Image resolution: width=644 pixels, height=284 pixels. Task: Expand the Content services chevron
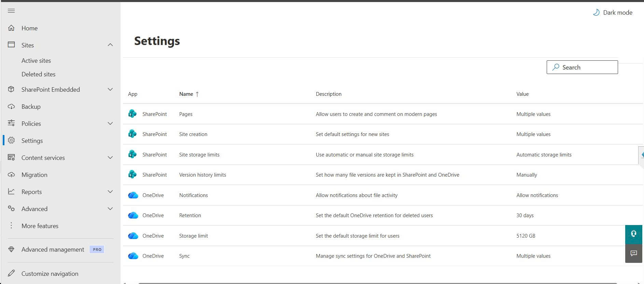click(110, 158)
